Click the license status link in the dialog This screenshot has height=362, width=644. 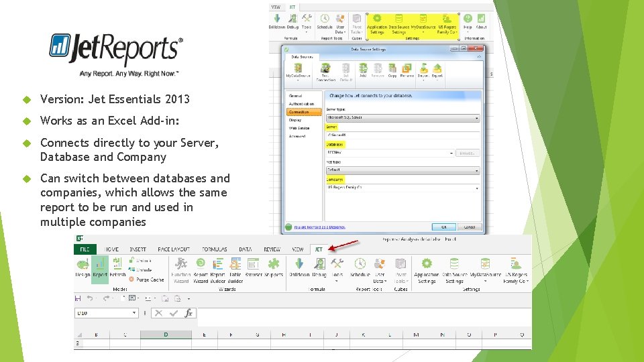(319, 227)
